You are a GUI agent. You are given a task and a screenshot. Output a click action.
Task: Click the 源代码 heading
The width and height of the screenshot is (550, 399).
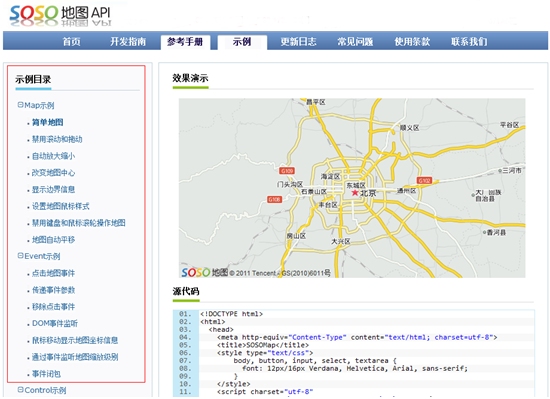click(x=186, y=291)
